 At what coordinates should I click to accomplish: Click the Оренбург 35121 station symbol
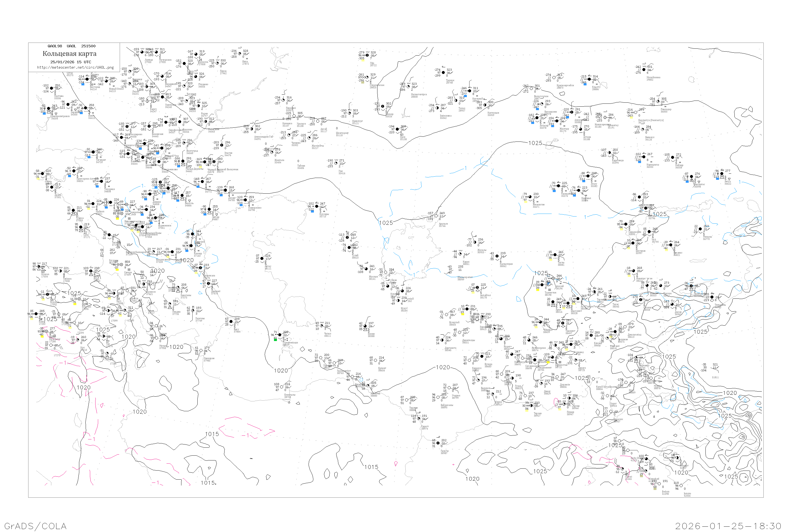350,113
